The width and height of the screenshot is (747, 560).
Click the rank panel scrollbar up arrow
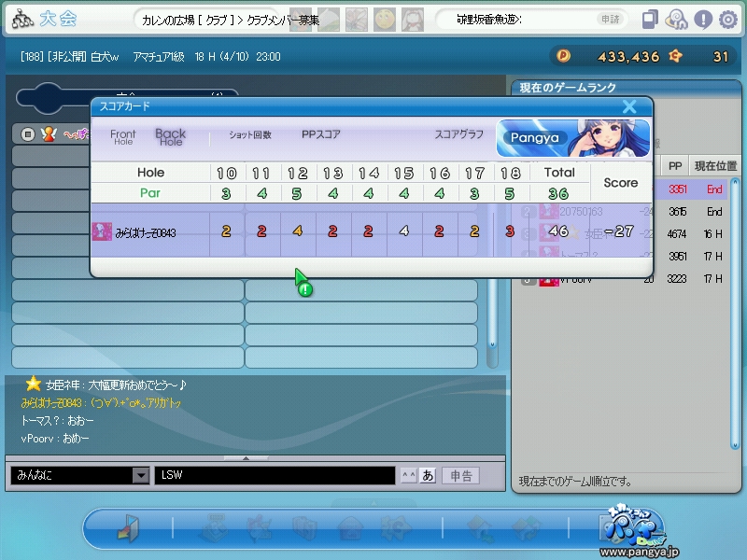click(x=735, y=182)
